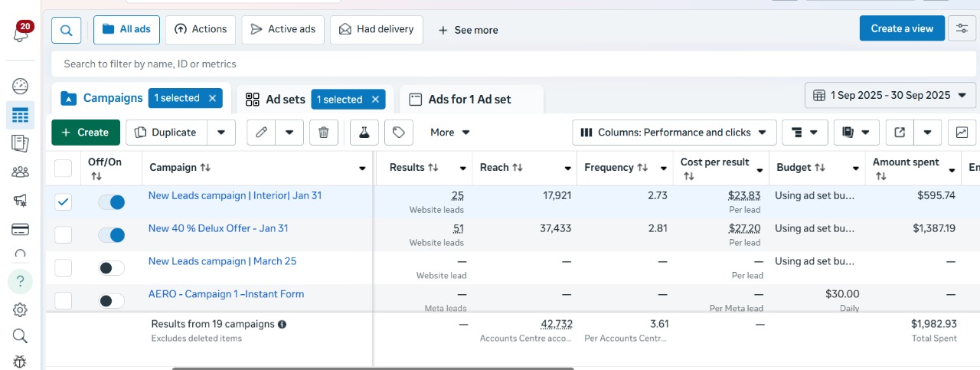This screenshot has height=370, width=980.
Task: Open the date range dropdown
Action: (x=890, y=96)
